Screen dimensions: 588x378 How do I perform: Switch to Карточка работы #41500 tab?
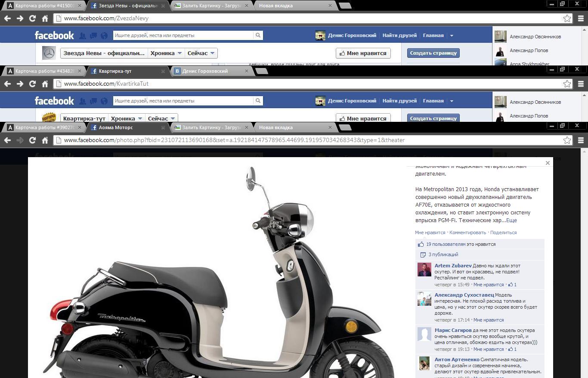(x=44, y=6)
